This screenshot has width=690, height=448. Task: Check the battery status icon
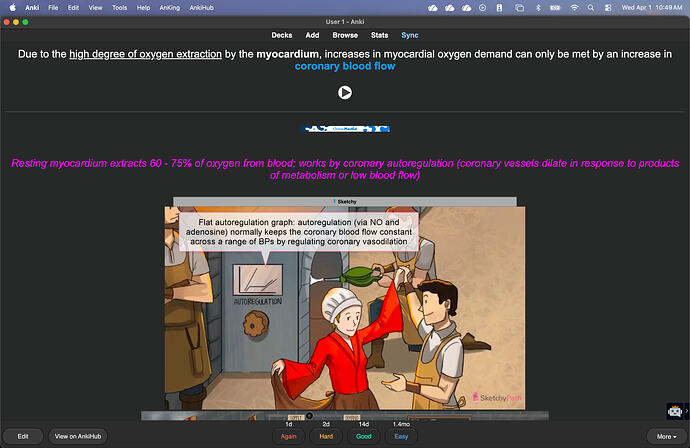(x=555, y=7)
